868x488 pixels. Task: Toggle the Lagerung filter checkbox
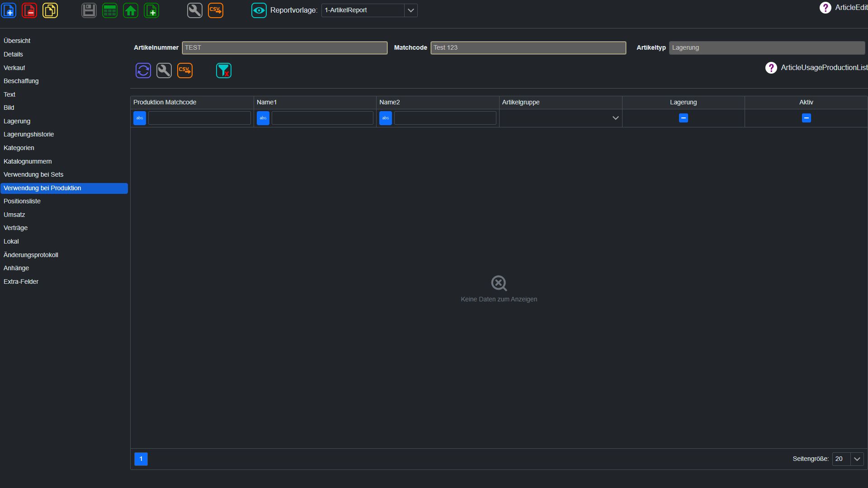tap(684, 118)
